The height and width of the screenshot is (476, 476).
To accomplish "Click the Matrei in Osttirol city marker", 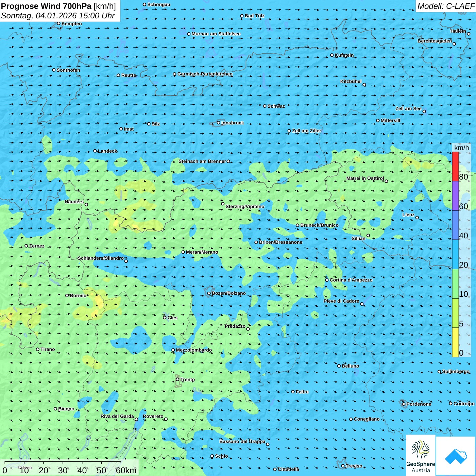I will point(386,181).
